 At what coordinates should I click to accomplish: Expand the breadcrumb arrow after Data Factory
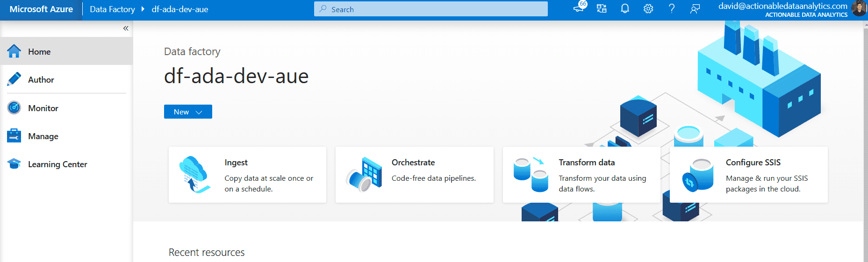click(143, 9)
